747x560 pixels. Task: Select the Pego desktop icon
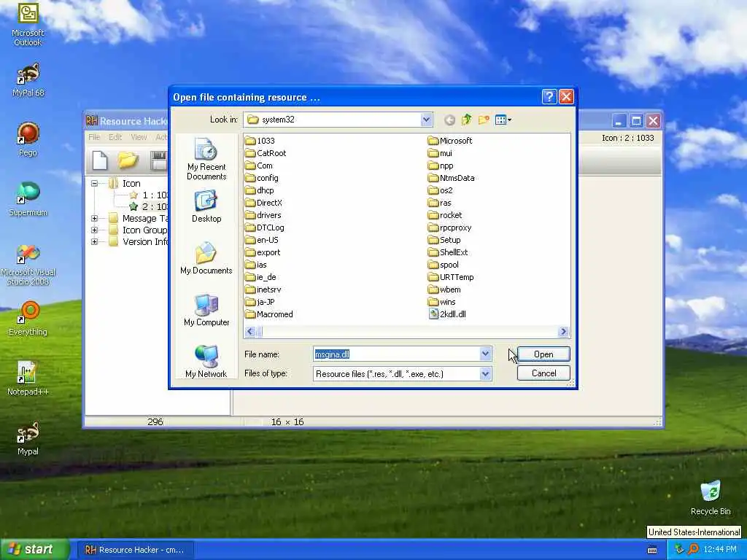coord(28,139)
